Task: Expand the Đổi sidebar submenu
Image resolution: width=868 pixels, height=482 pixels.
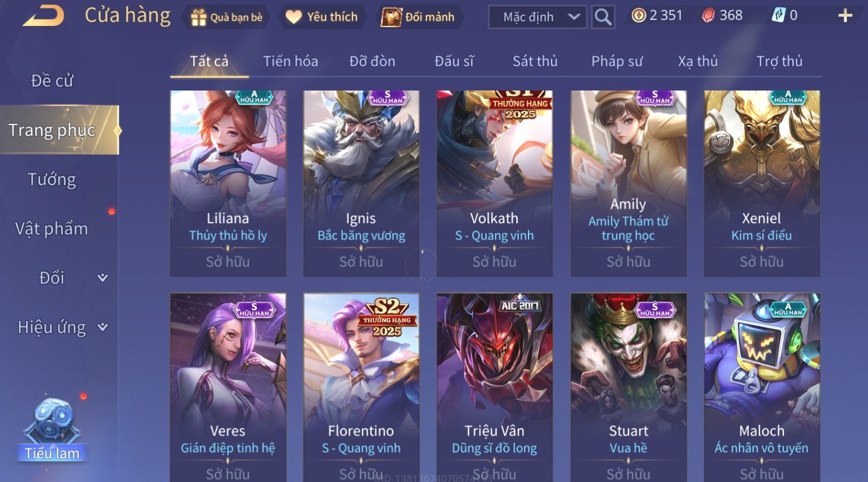Action: click(103, 278)
